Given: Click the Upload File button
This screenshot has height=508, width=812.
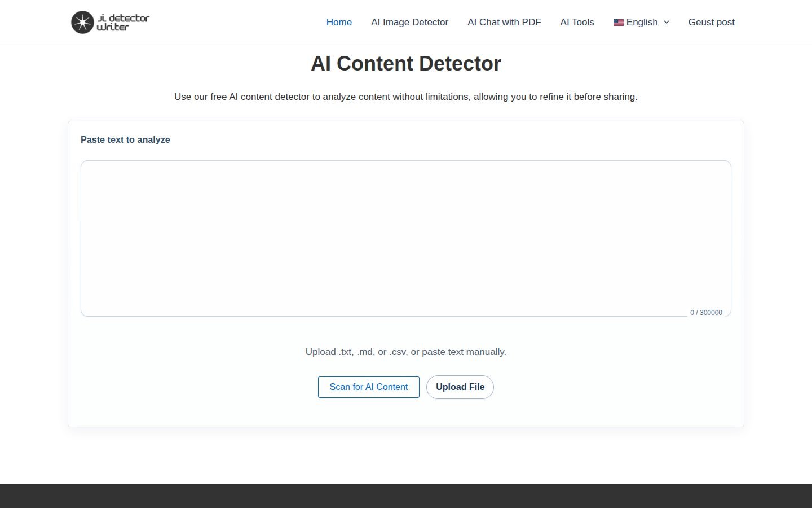Looking at the screenshot, I should coord(460,387).
